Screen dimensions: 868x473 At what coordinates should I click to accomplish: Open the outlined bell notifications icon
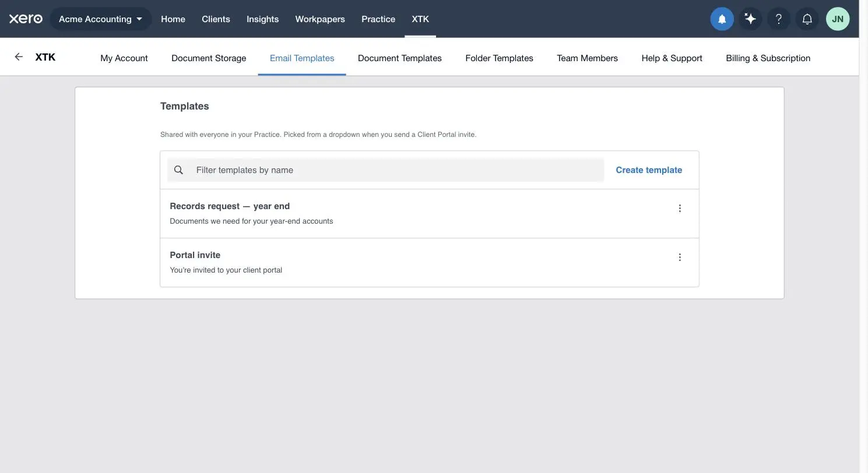point(807,19)
